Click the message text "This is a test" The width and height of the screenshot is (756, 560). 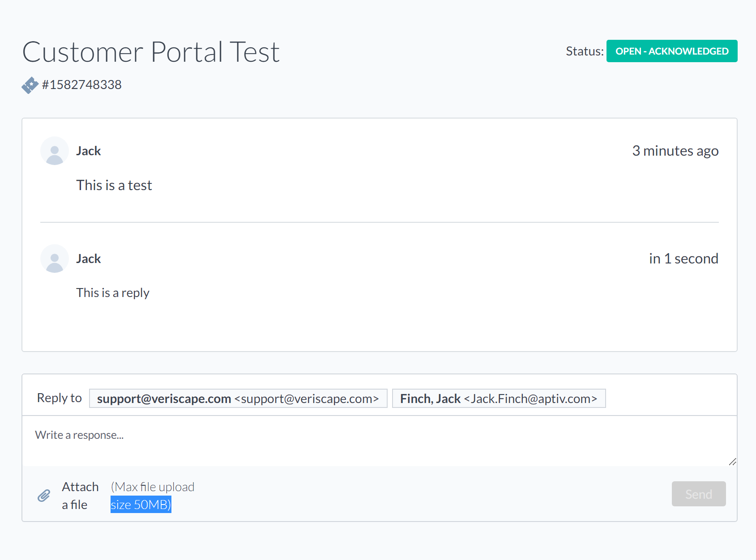(x=114, y=186)
